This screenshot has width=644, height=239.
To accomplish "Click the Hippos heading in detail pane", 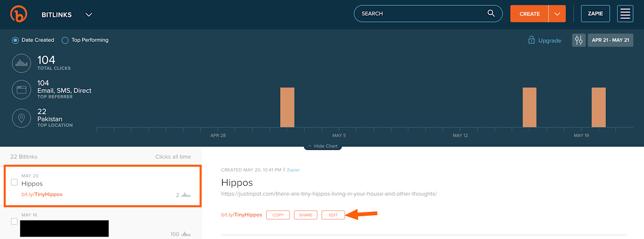I will [x=237, y=182].
